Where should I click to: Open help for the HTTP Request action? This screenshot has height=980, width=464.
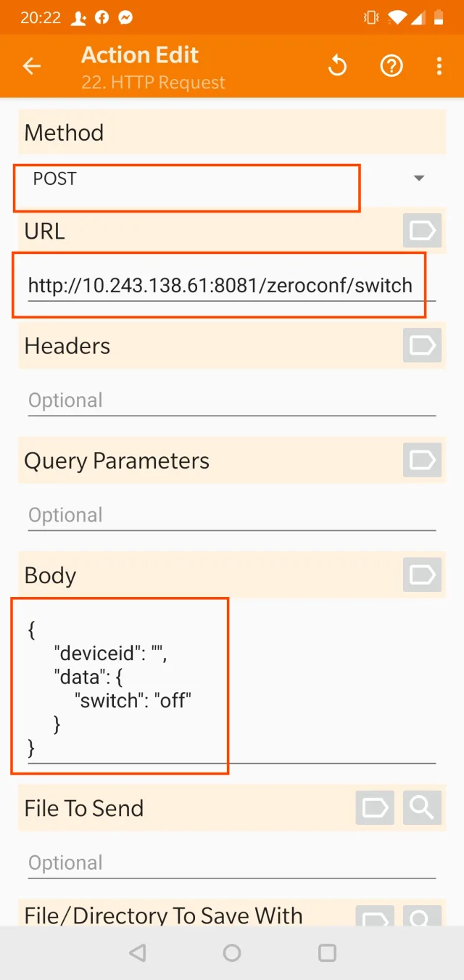(x=391, y=65)
